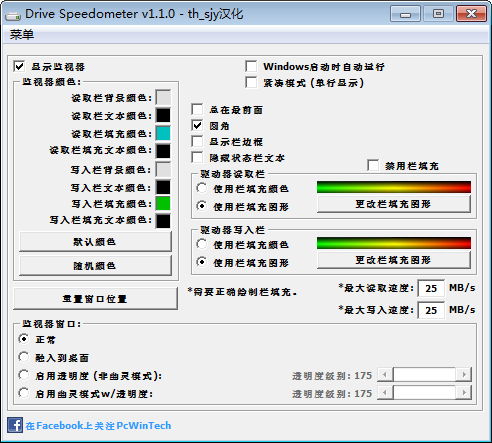Click the 最大读取速度 input field

coord(431,288)
